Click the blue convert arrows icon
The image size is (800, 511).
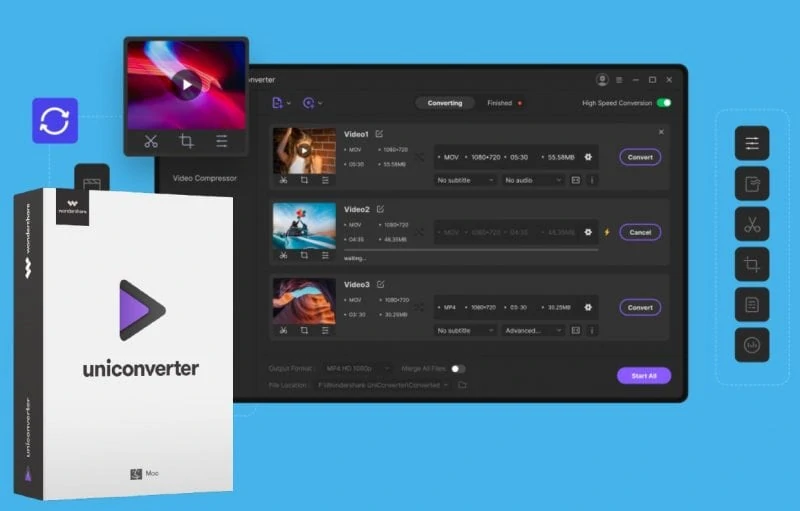click(x=55, y=121)
